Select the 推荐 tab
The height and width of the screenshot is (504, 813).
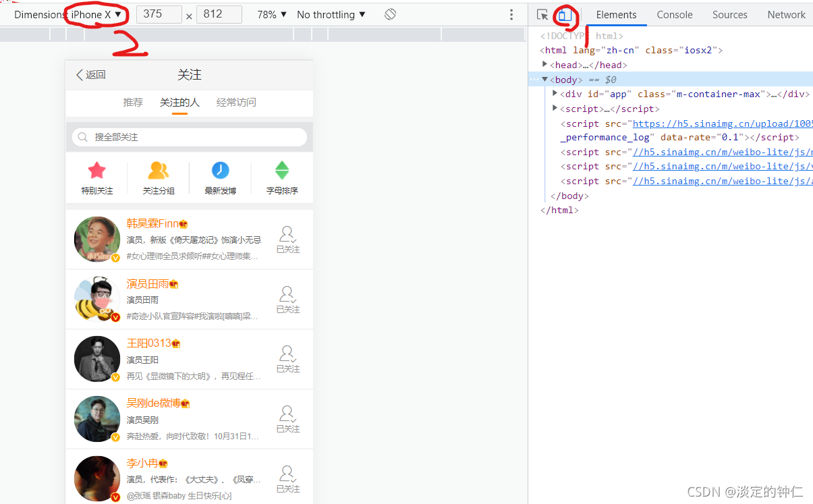(x=133, y=103)
